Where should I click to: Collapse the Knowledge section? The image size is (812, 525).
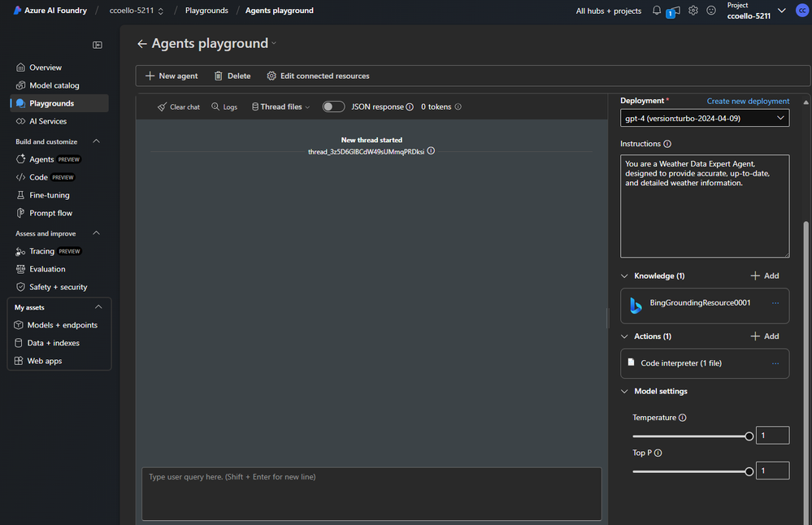[624, 276]
